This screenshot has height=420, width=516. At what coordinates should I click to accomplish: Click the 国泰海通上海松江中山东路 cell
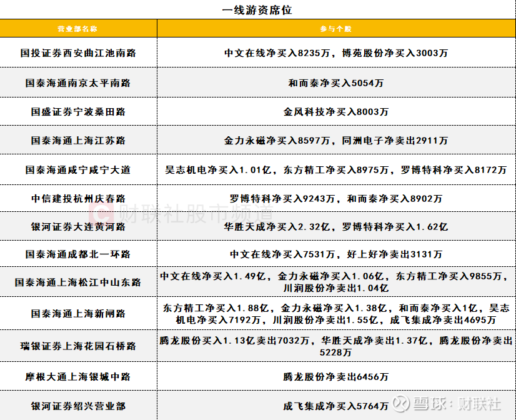[x=78, y=282]
